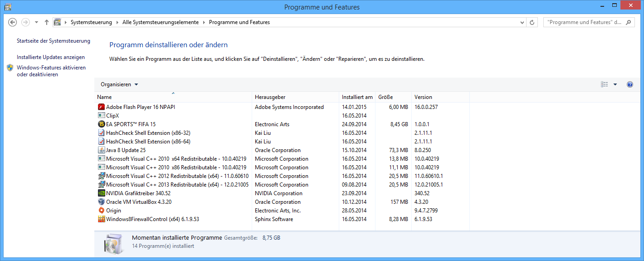Click the 157 MB size of VirtualBox
The image size is (644, 261).
click(x=399, y=202)
